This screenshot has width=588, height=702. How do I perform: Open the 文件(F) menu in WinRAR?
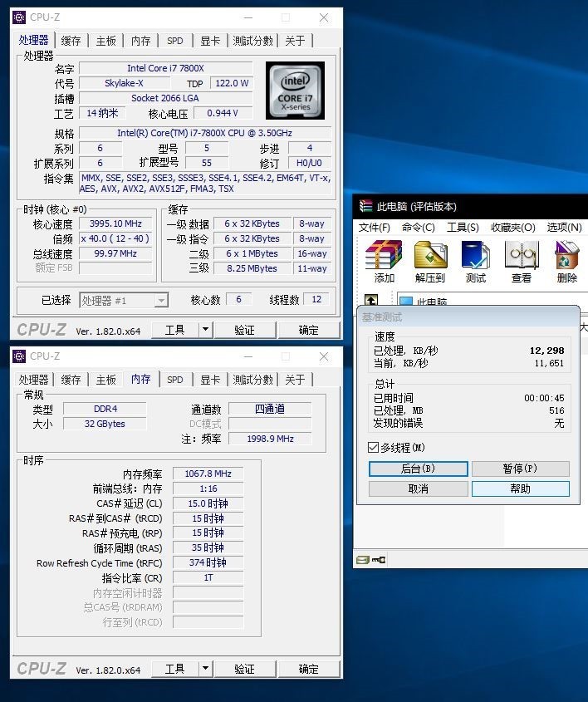[x=374, y=228]
